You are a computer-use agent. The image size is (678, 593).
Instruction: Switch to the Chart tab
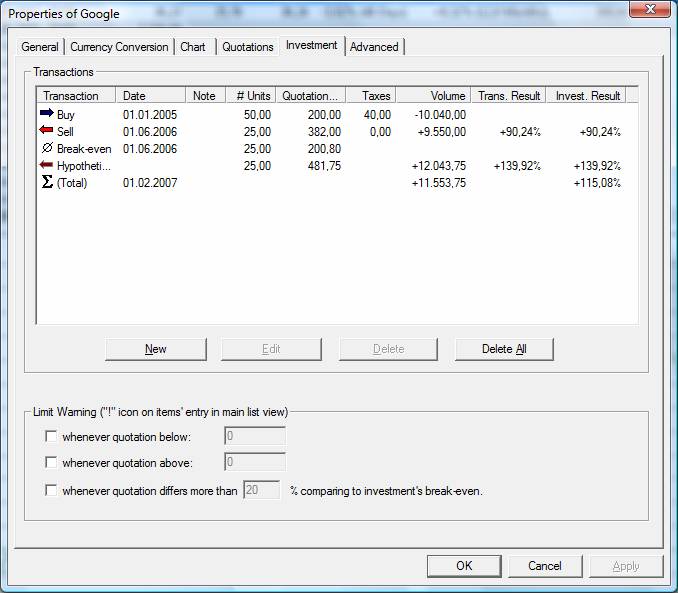(x=193, y=47)
